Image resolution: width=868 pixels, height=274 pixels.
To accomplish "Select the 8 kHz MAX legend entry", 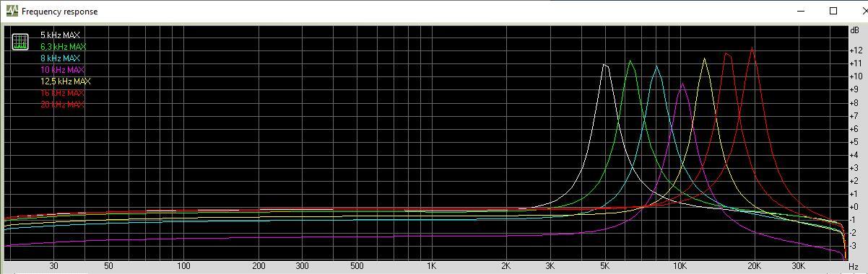I will (x=60, y=58).
